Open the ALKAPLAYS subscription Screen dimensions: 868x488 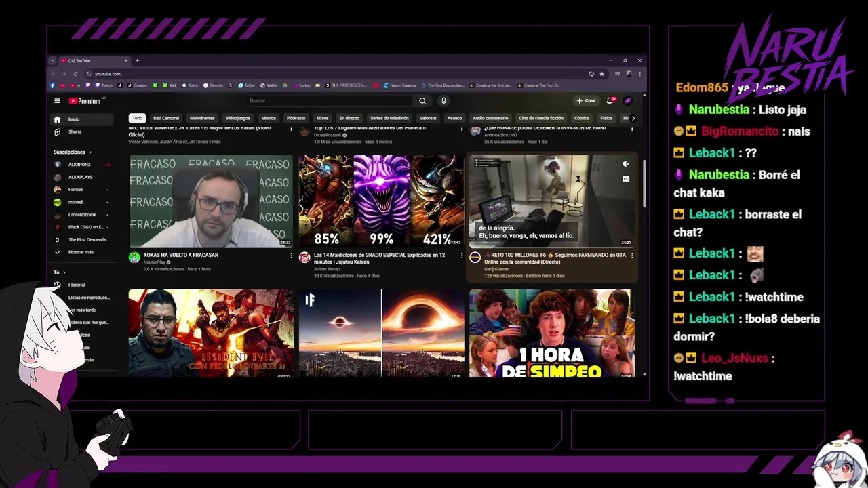coord(83,177)
